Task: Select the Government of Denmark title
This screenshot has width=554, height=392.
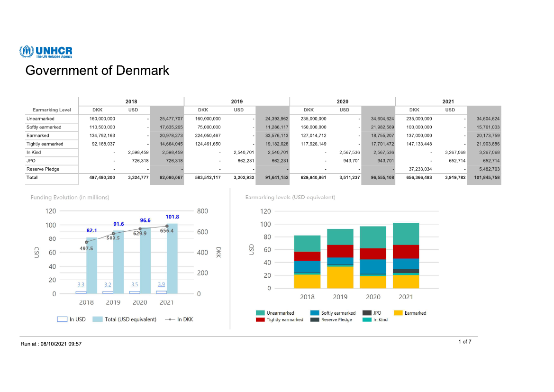Action: 97,70
